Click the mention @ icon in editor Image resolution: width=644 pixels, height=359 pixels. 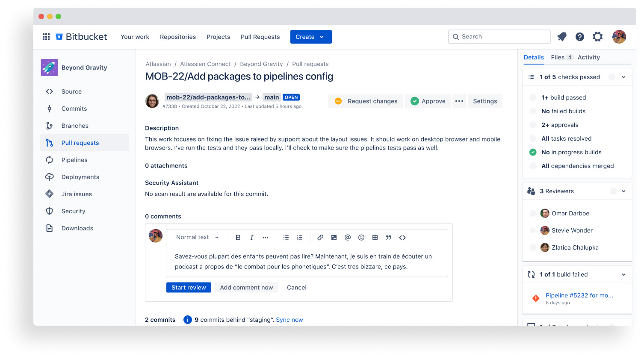tap(348, 238)
